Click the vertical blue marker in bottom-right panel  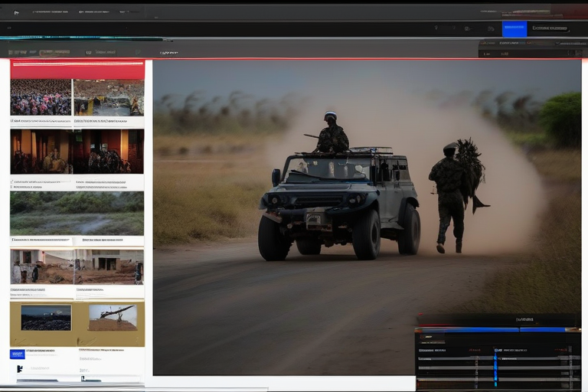(x=495, y=367)
